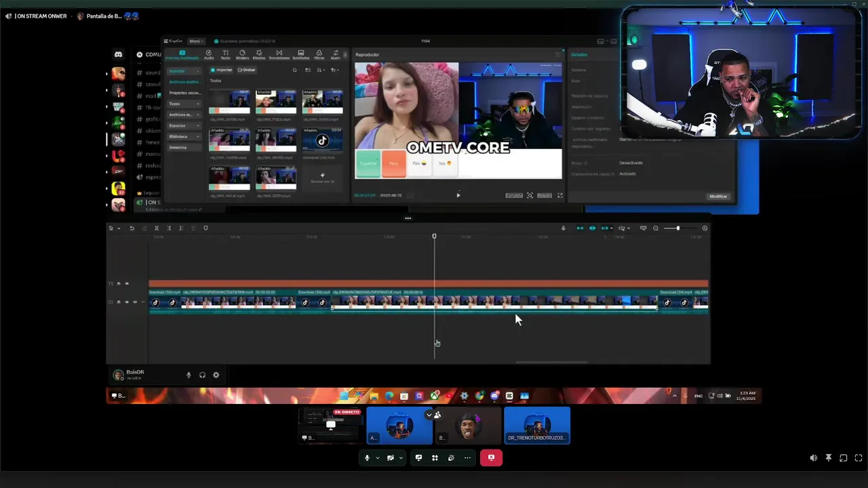Mute the main video track
868x488 pixels.
coord(135,302)
